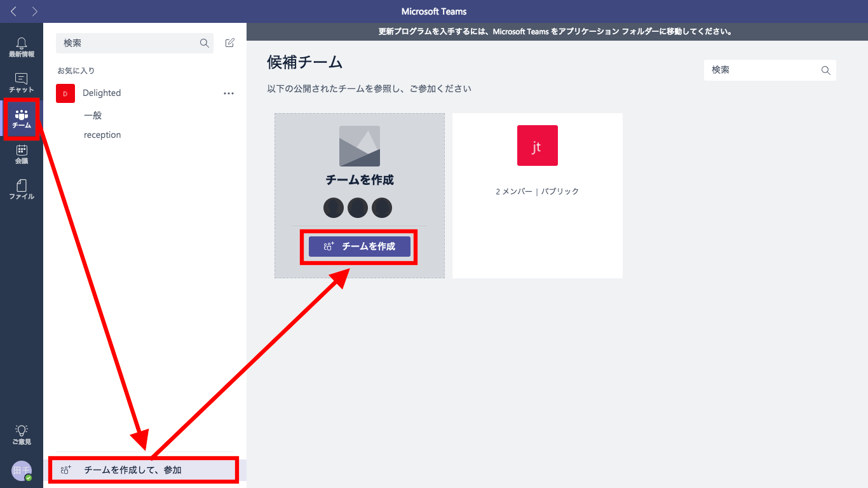Viewport: 868px width, 488px height.
Task: Click the jt team avatar
Action: click(538, 146)
